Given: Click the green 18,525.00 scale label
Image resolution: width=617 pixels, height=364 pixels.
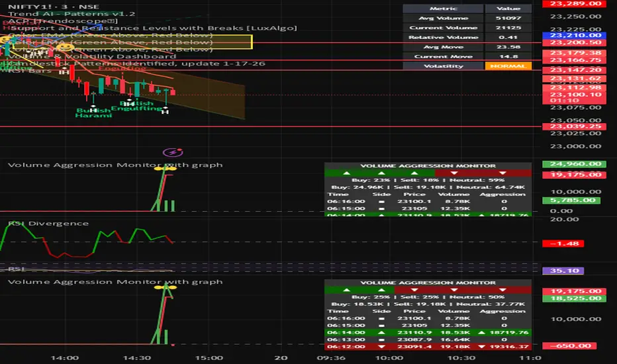Looking at the screenshot, I should coord(575,298).
